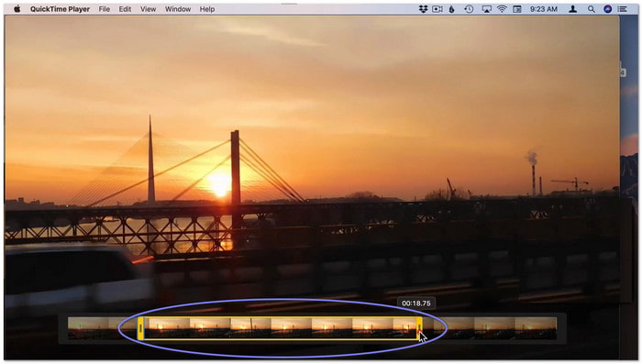This screenshot has height=364, width=642.
Task: Open the user account menu icon
Action: [573, 8]
